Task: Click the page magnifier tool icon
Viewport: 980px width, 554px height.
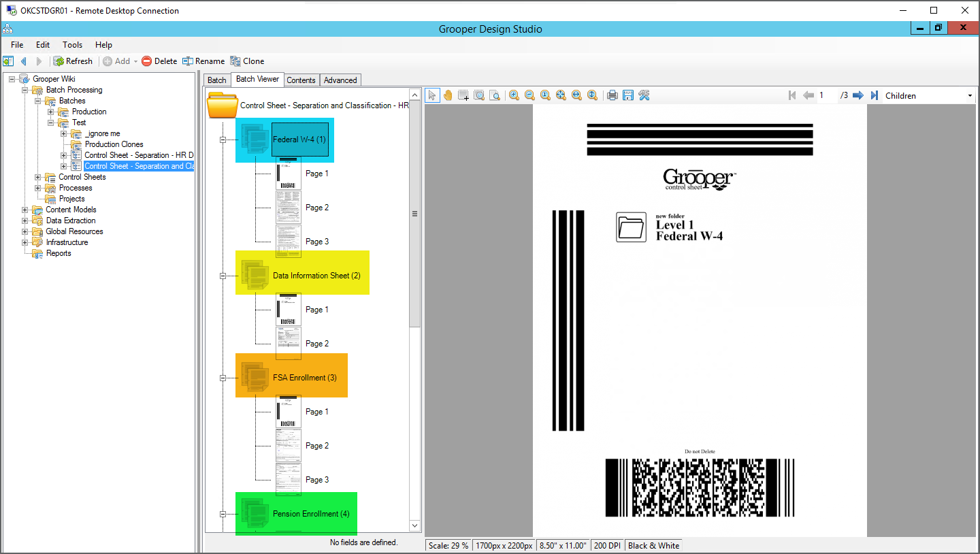Action: [495, 95]
